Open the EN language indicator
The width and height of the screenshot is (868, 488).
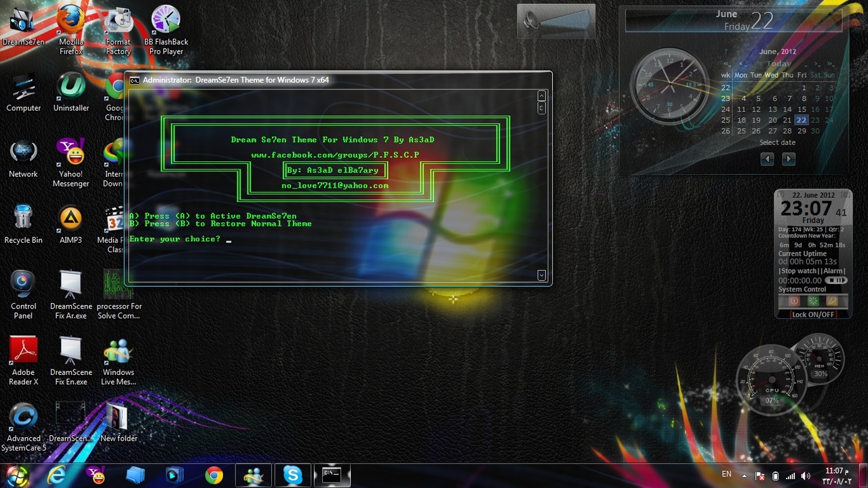click(726, 474)
